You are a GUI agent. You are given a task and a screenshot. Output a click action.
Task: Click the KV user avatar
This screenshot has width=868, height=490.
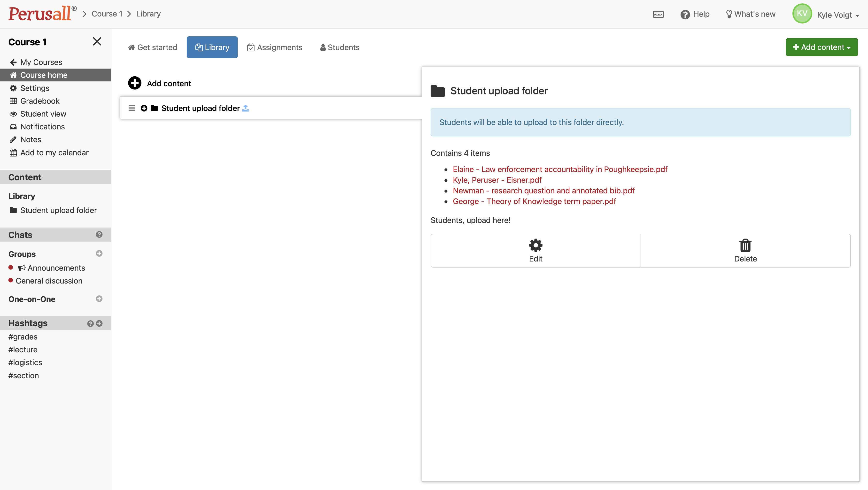pos(802,14)
